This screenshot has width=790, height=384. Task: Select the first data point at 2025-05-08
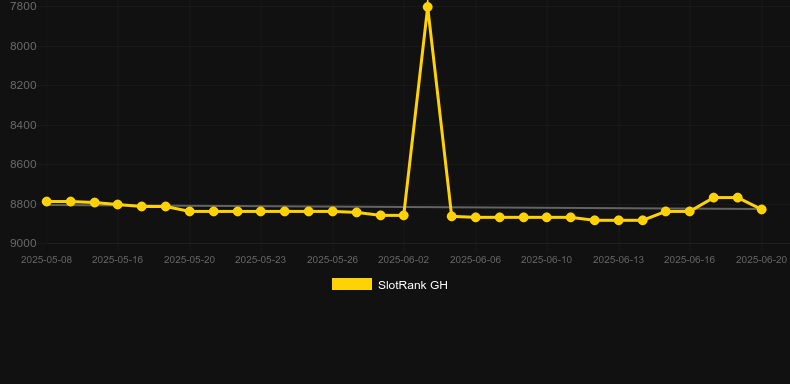(x=47, y=202)
